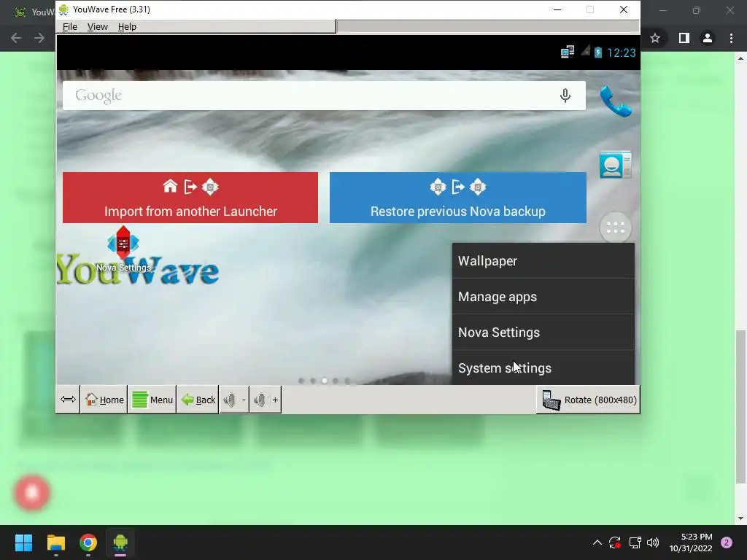
Task: Click Chrome's forward navigation arrow
Action: tap(39, 38)
